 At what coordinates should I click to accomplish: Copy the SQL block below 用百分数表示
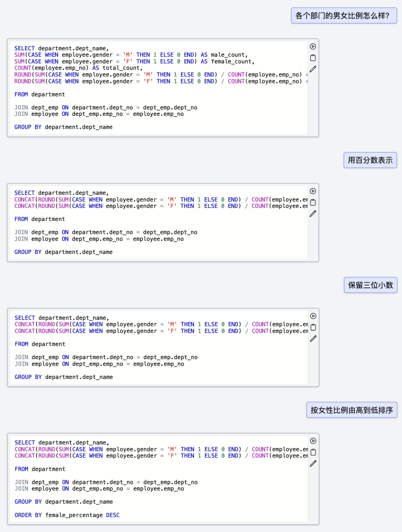point(313,202)
